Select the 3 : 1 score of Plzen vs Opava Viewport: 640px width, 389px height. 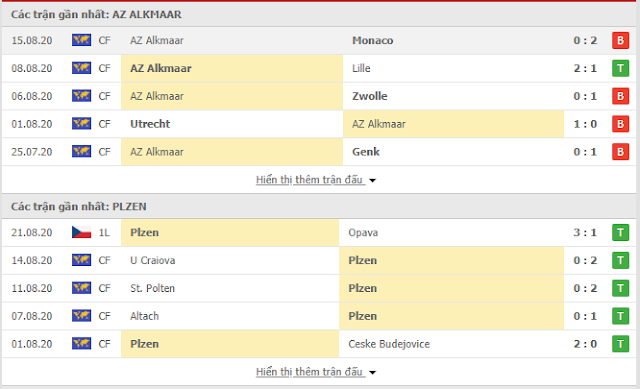585,232
